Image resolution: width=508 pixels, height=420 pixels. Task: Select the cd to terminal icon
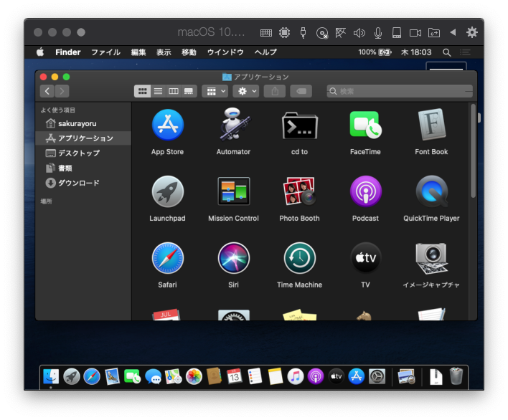point(300,125)
